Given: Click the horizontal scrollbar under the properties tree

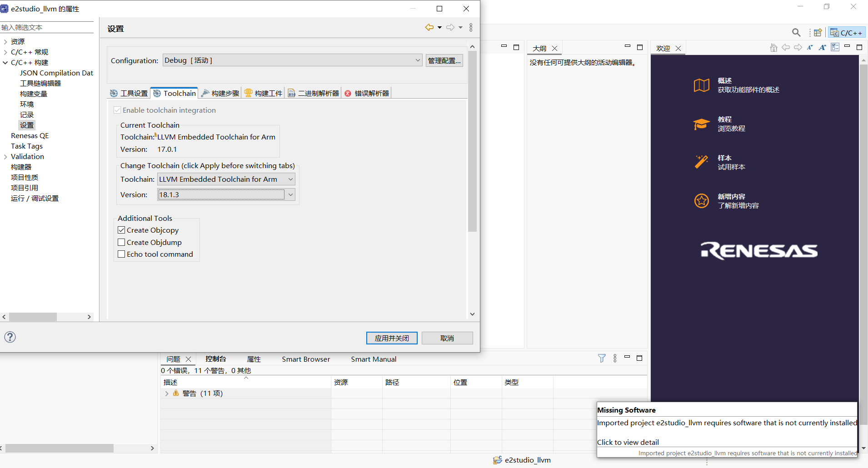Looking at the screenshot, I should click(x=33, y=317).
